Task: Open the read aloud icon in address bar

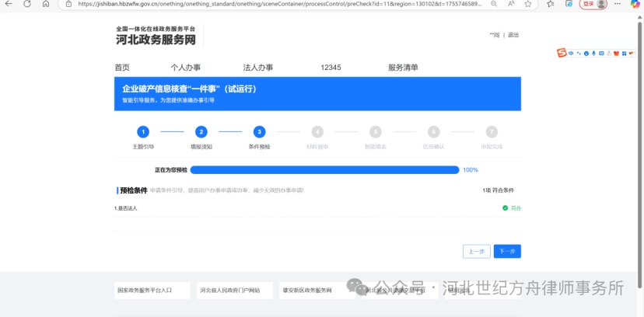Action: [511, 4]
